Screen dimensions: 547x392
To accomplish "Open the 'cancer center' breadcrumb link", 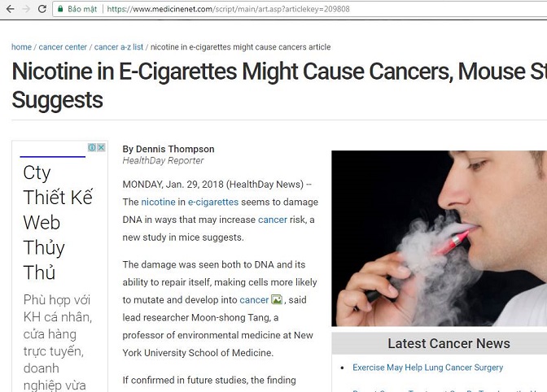I will (x=63, y=47).
